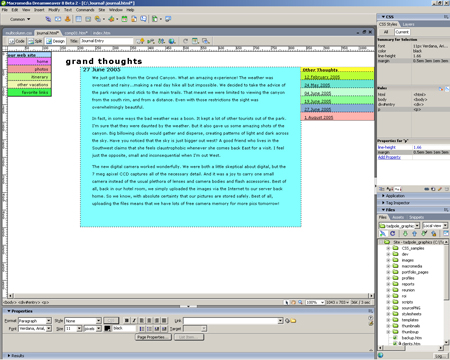Image resolution: width=450 pixels, height=360 pixels.
Task: Open the Format Paragraph dropdown
Action: tap(35, 321)
